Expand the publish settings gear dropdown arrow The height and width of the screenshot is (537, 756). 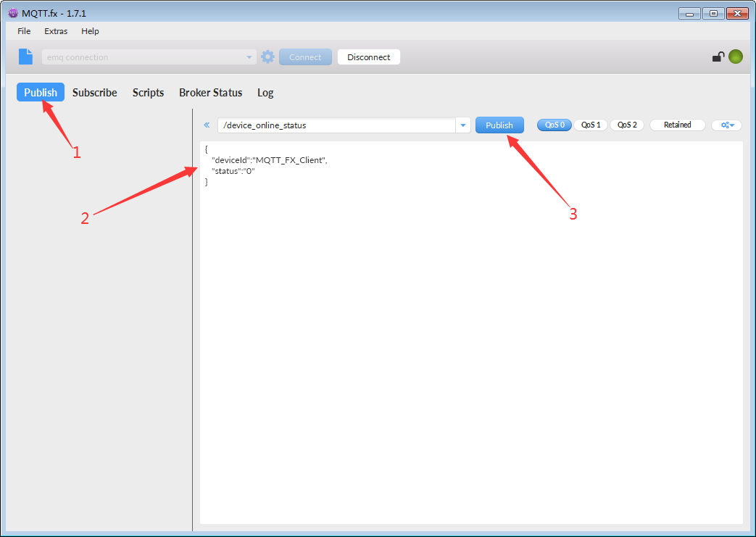click(731, 125)
